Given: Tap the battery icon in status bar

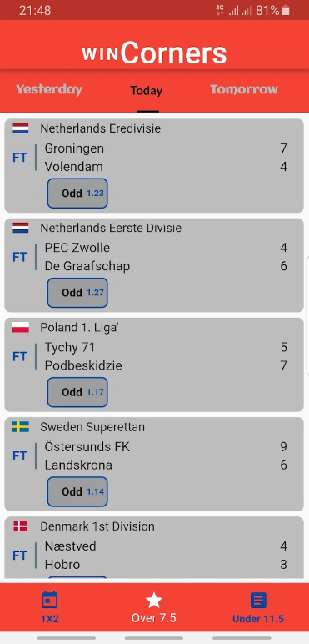Looking at the screenshot, I should click(286, 10).
